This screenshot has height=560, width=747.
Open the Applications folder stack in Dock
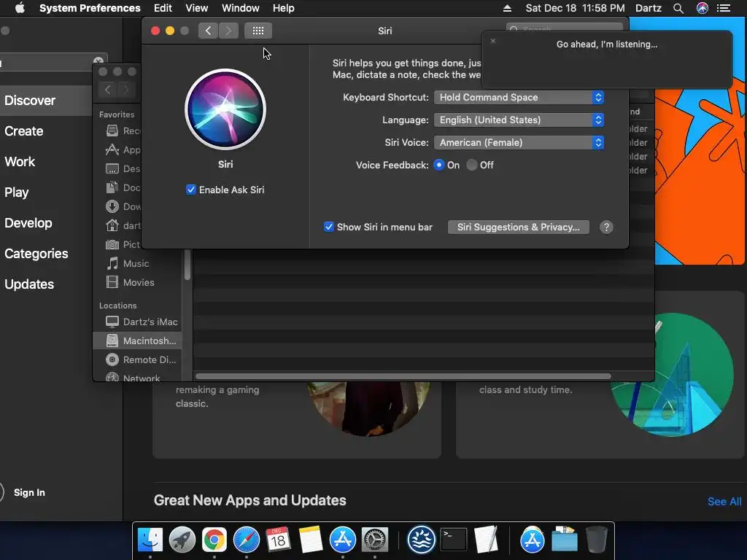[532, 540]
